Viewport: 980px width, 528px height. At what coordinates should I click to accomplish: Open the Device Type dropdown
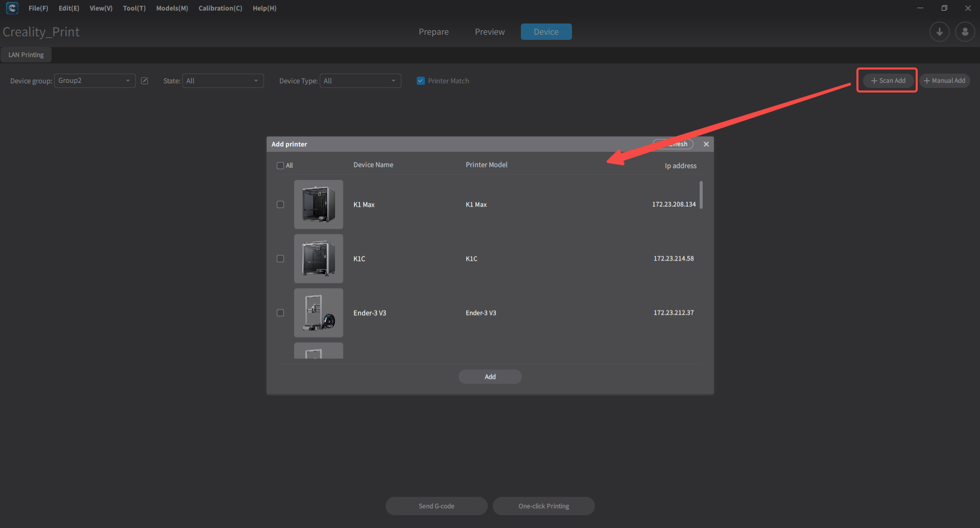(x=361, y=81)
